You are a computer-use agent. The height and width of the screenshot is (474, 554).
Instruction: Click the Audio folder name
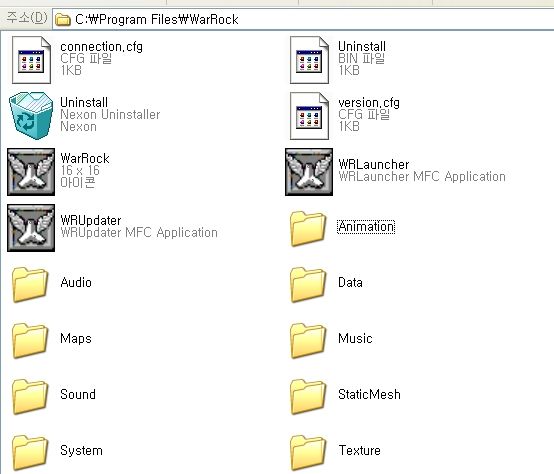[x=76, y=283]
